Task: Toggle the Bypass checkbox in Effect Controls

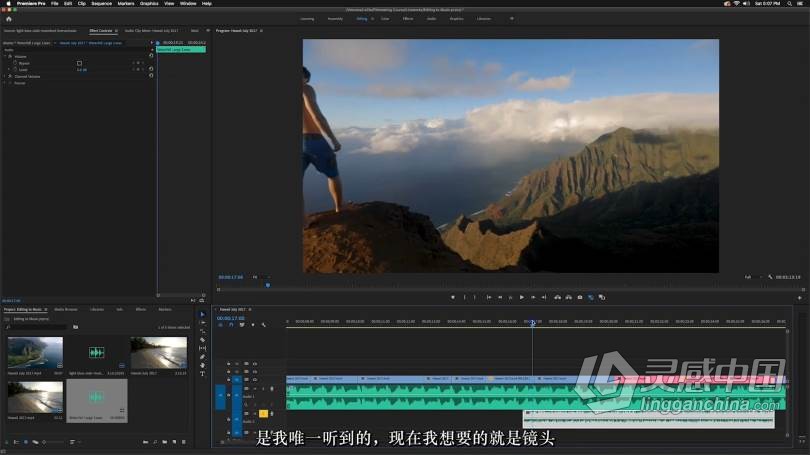Action: 79,63
